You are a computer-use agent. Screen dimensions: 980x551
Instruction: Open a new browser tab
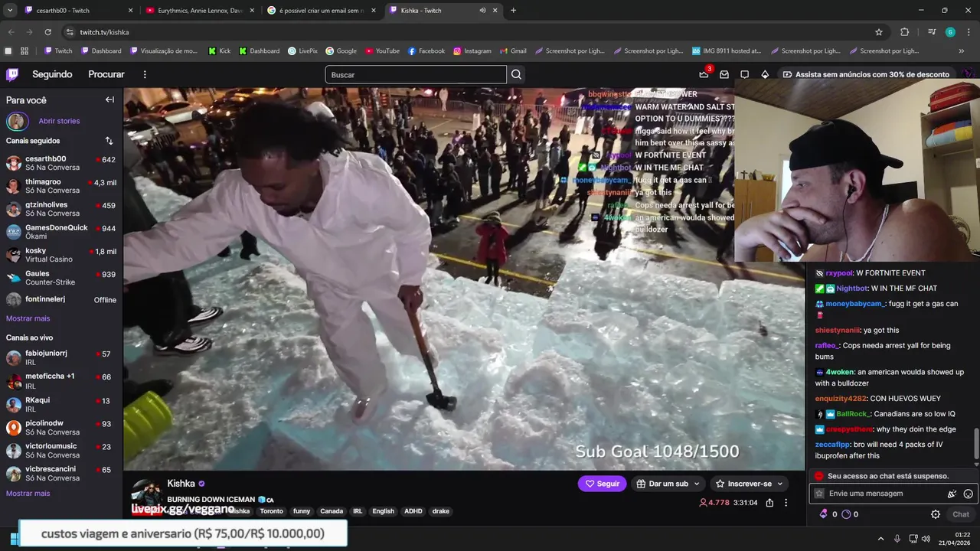[513, 11]
